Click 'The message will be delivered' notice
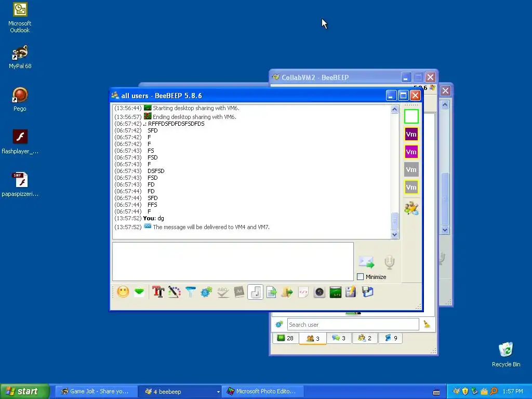This screenshot has height=399, width=532. point(211,228)
